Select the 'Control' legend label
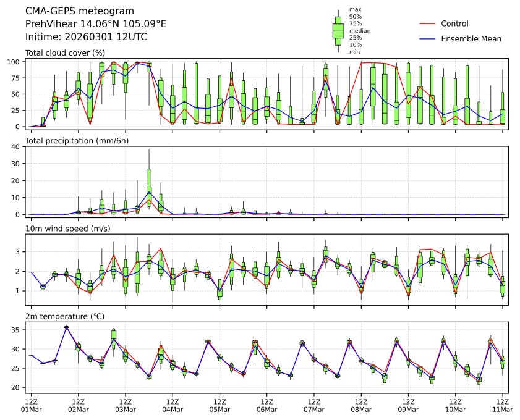 [454, 23]
